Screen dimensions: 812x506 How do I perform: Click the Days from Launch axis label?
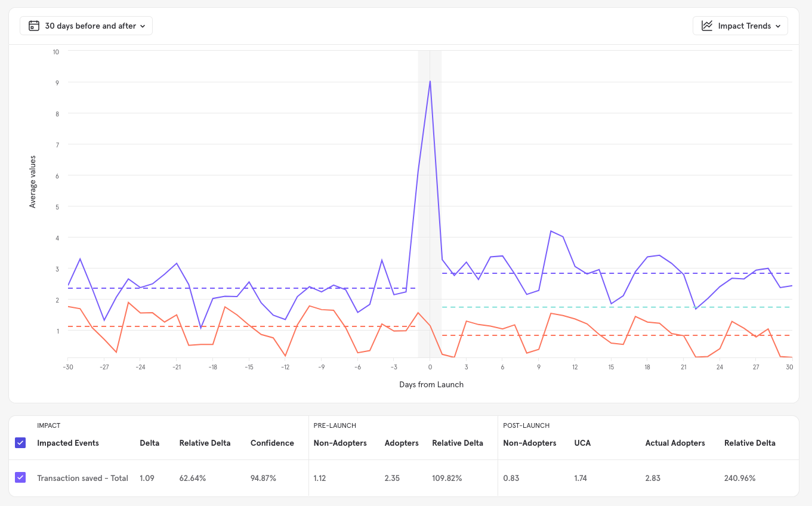point(431,384)
